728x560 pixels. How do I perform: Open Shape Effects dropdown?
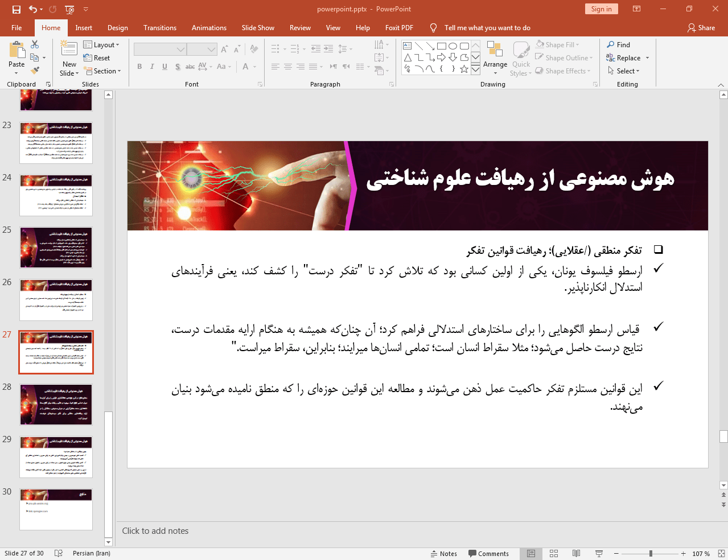(x=563, y=71)
